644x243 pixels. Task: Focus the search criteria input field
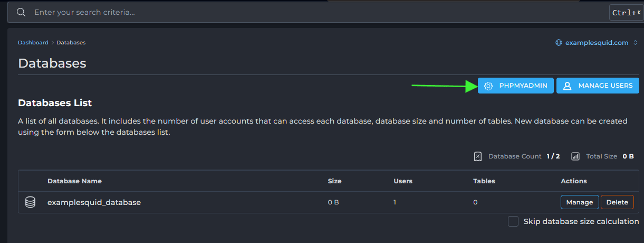point(316,12)
